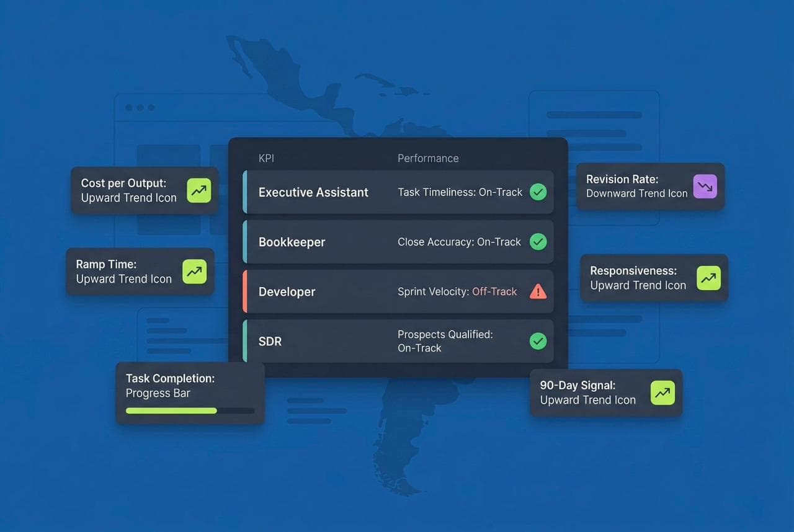
Task: Click the 90-Day Signal trend icon
Action: point(662,392)
